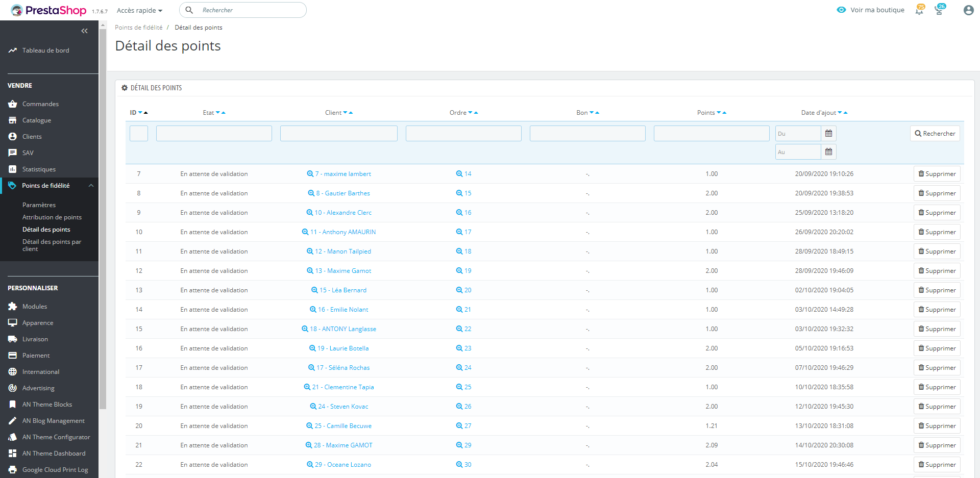Open Détail des points par client
Image resolution: width=980 pixels, height=478 pixels.
[52, 245]
